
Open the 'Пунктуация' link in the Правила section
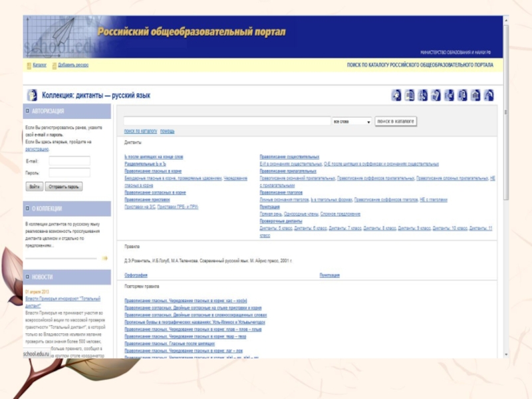tap(329, 275)
